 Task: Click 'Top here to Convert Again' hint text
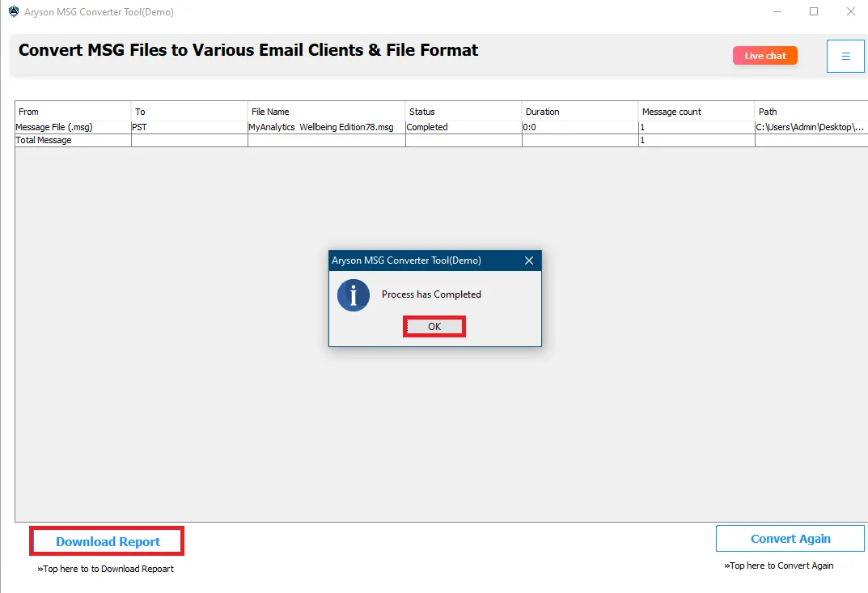778,565
